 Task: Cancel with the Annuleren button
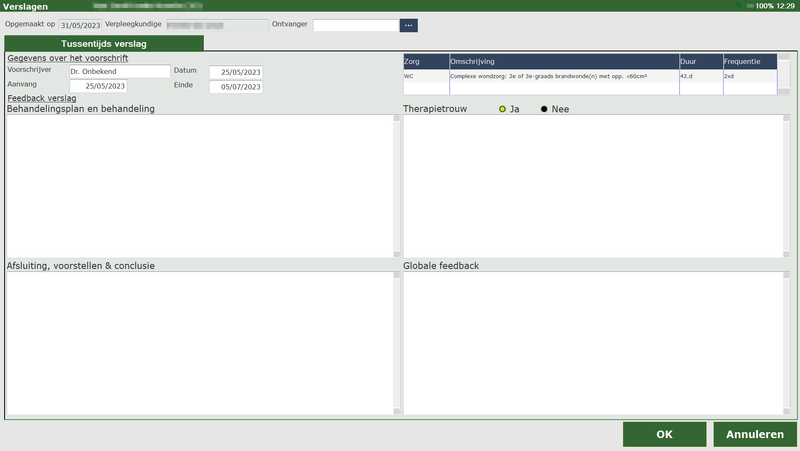[755, 434]
